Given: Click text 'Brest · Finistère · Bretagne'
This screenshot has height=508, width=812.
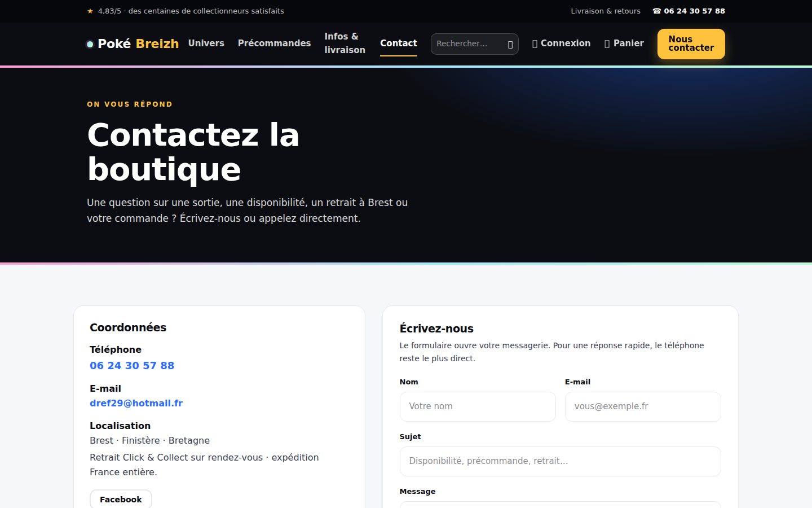Looking at the screenshot, I should (149, 440).
